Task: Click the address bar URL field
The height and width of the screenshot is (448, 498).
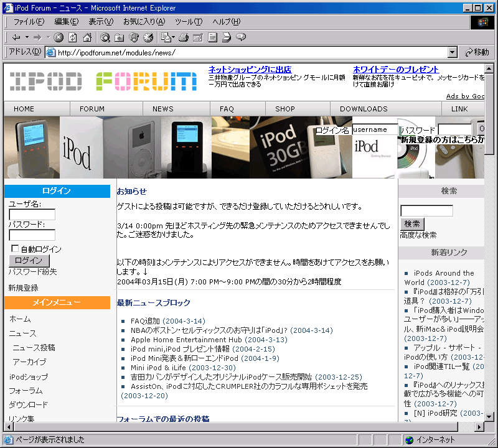Action: [x=246, y=52]
